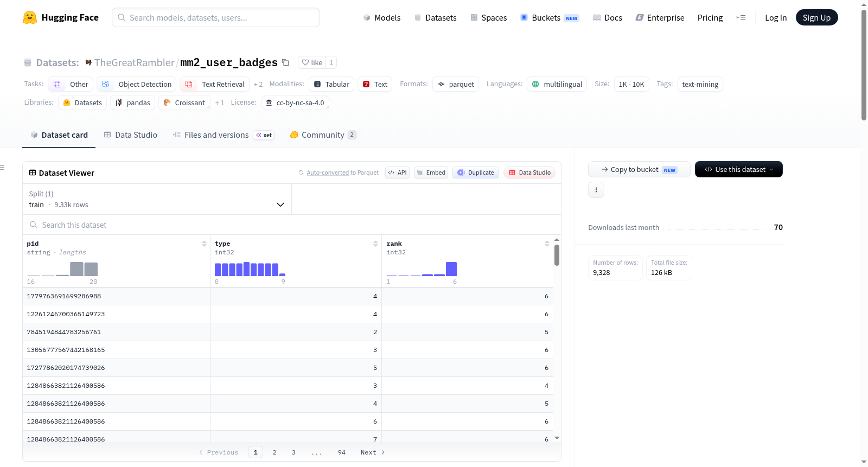Open the pandas library tag

point(133,103)
